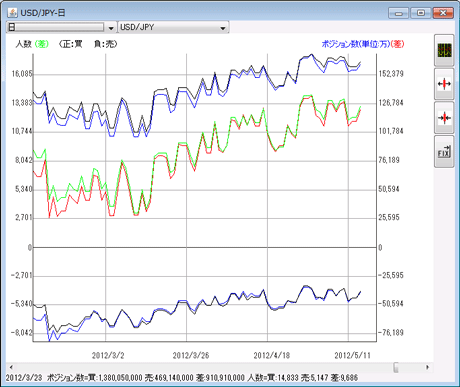The image size is (460, 387).
Task: Open the chart display grid icon button
Action: (444, 50)
